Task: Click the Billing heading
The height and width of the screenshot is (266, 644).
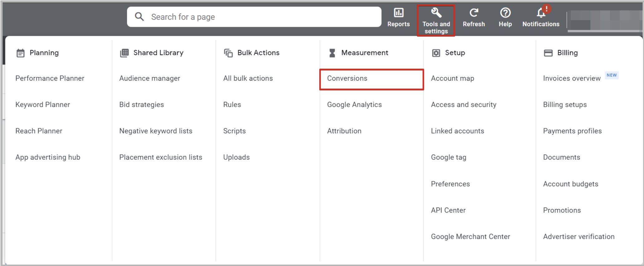Action: point(568,53)
